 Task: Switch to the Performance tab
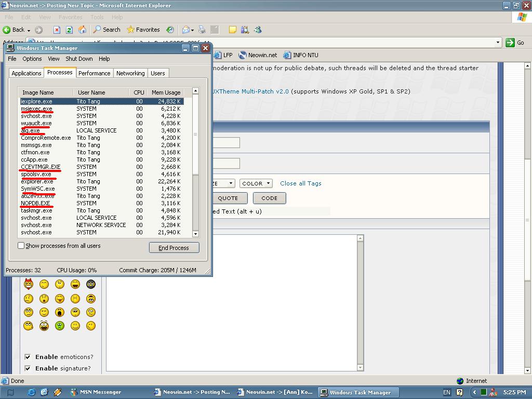coord(94,73)
